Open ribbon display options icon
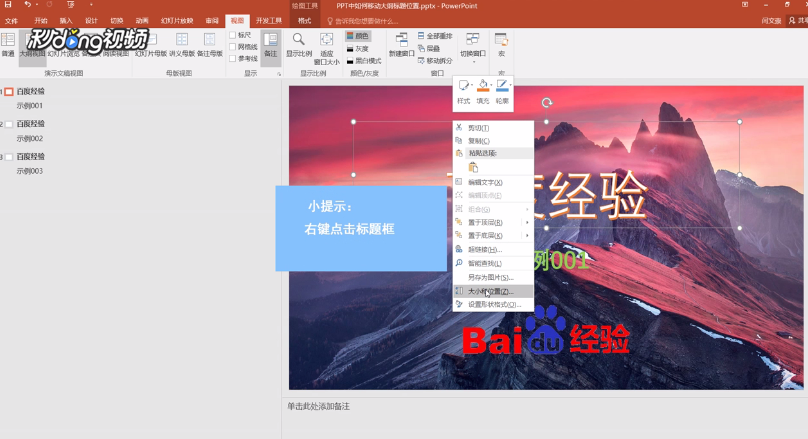 (745, 5)
